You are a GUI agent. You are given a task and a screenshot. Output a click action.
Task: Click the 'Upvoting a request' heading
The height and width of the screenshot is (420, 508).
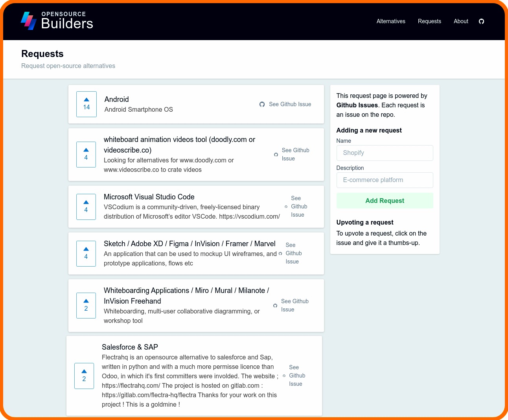tap(365, 223)
